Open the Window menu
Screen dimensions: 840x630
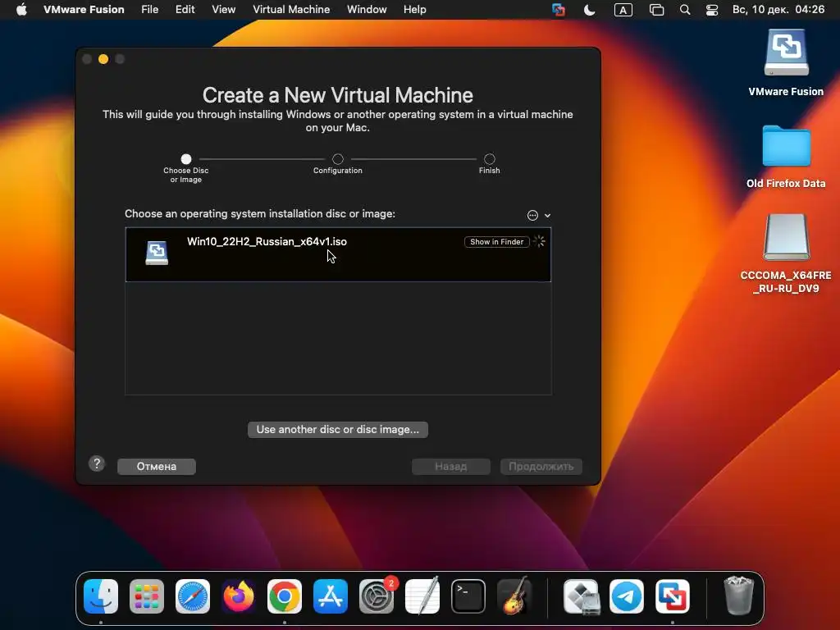pos(367,10)
